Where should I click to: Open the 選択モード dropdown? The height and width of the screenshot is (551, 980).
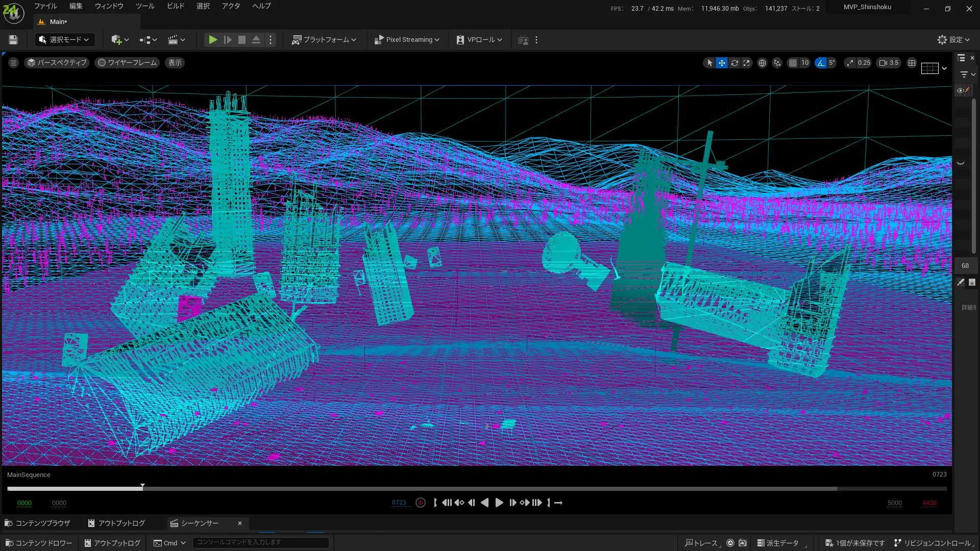pos(65,40)
